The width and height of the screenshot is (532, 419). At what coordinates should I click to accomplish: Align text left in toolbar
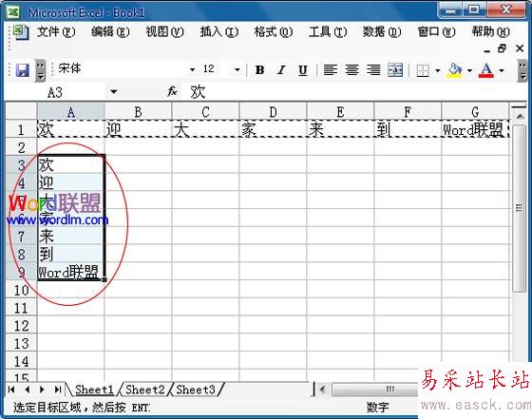(x=331, y=70)
